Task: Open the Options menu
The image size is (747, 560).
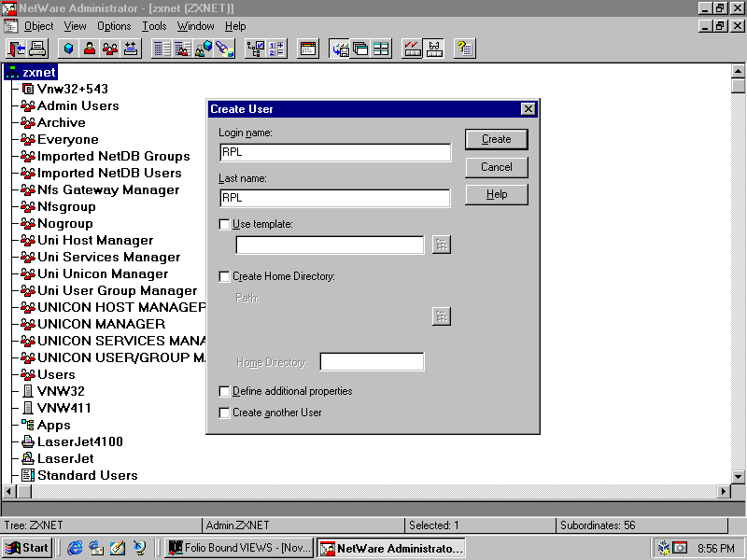Action: (x=114, y=26)
